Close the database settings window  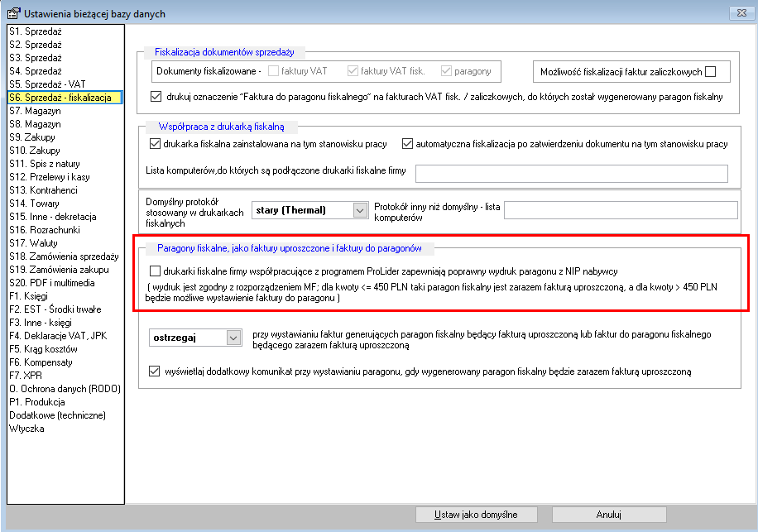(x=741, y=13)
